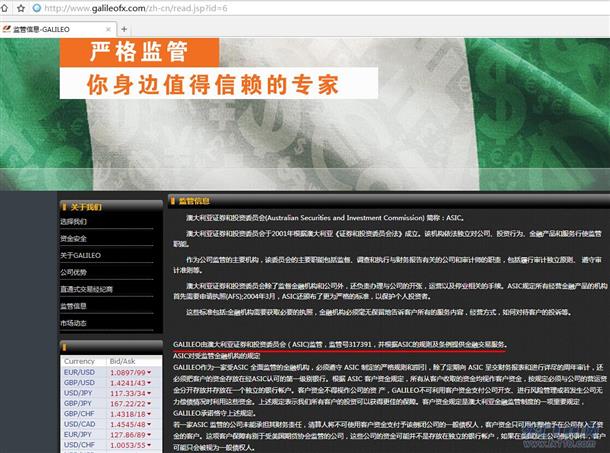Open a new tab with plus button
Viewport: 610px width, 453px height.
124,29
